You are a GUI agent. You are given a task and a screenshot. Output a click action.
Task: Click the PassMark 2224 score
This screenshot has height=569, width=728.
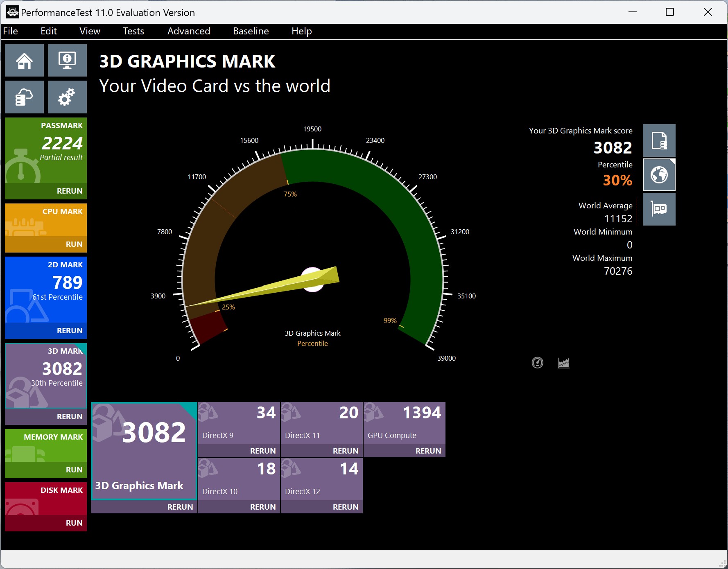pos(63,143)
